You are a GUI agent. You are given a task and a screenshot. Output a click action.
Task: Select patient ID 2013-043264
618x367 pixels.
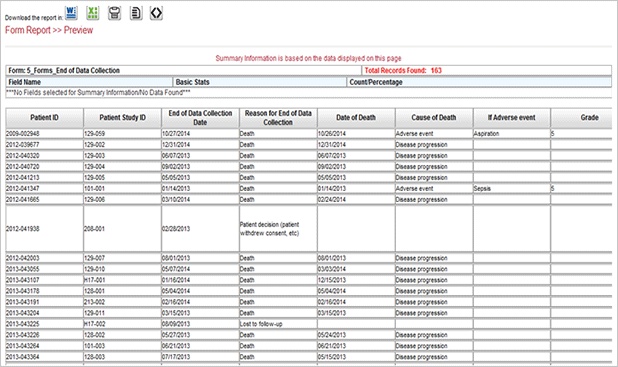point(22,346)
